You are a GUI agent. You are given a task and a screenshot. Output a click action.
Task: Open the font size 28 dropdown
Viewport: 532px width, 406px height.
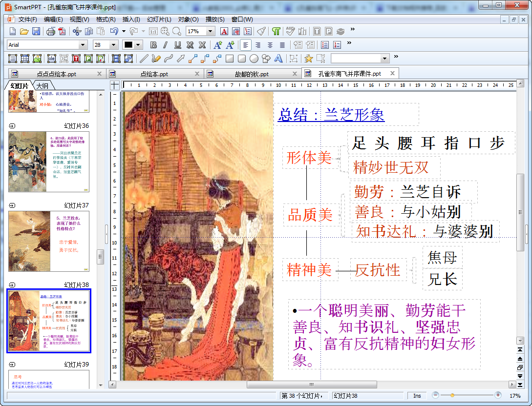point(114,45)
